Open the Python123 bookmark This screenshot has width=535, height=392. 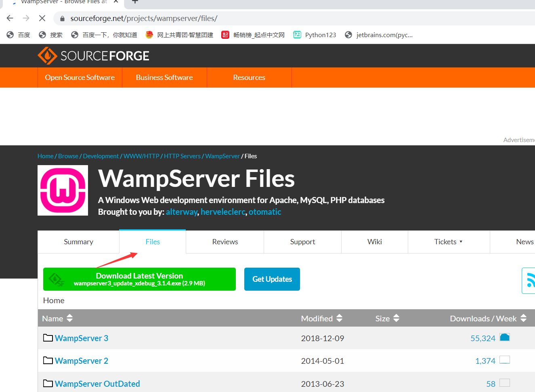[315, 35]
